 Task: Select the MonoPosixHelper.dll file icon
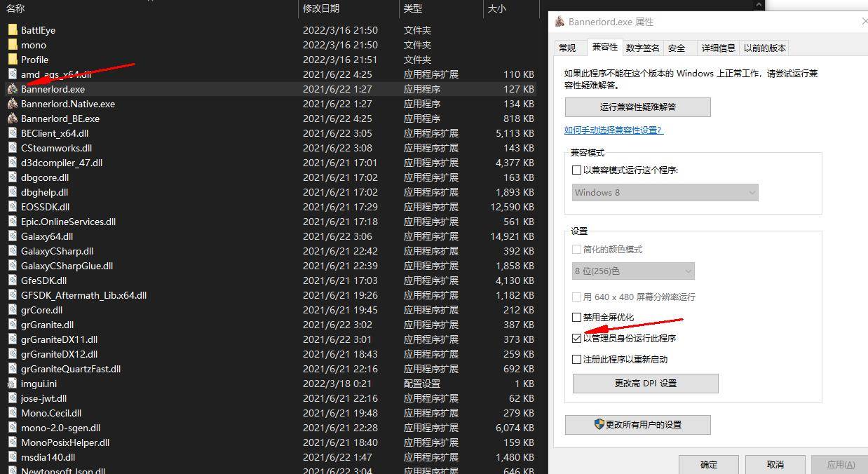point(13,442)
